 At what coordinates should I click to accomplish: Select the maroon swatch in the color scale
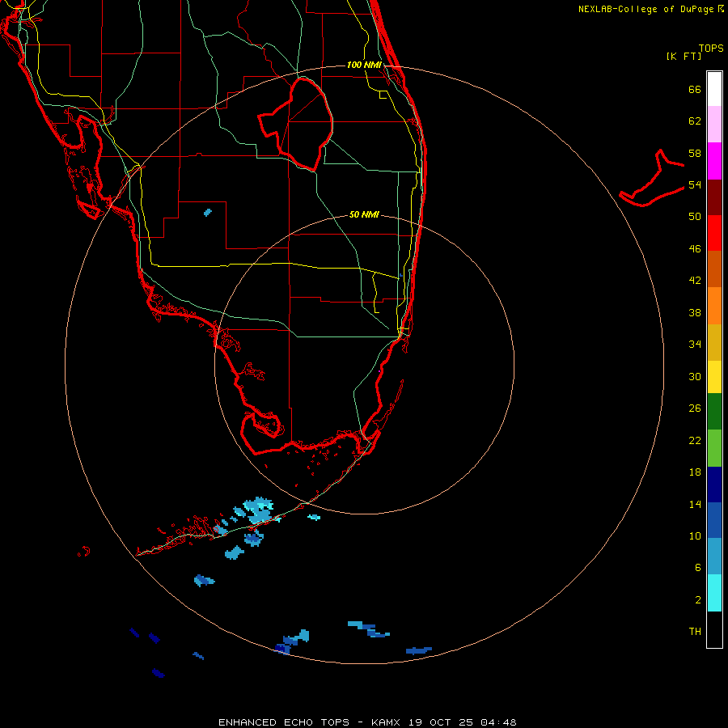(x=714, y=197)
